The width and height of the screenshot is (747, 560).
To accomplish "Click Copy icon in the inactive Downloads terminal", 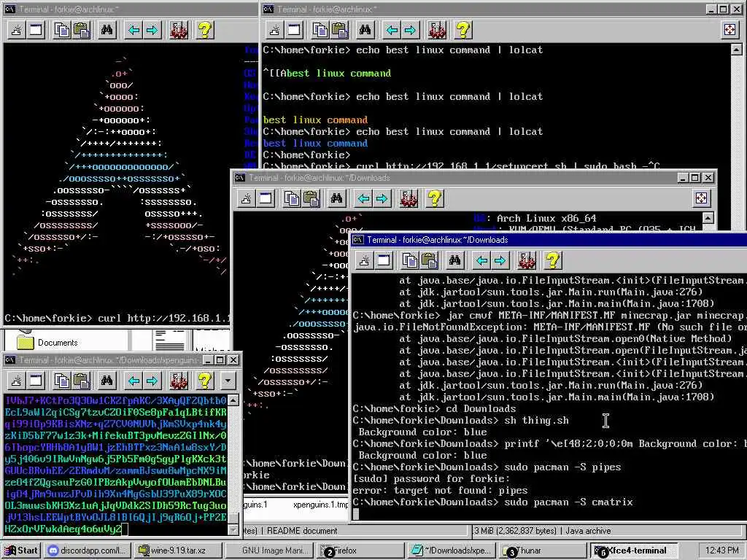I will [292, 198].
